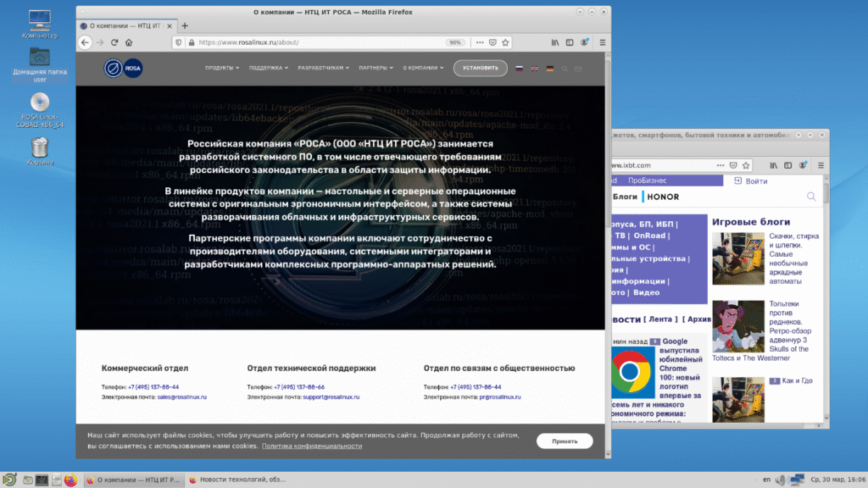Go back to the previous page
The width and height of the screenshot is (868, 488).
coord(86,42)
